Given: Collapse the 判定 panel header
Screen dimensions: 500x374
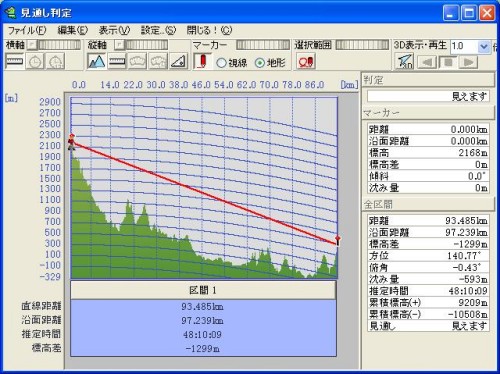Looking at the screenshot, I should click(429, 80).
